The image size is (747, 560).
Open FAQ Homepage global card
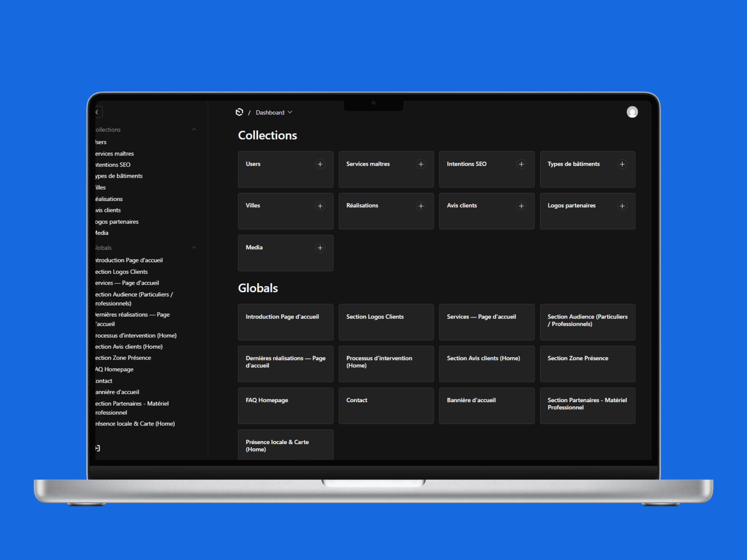[285, 406]
